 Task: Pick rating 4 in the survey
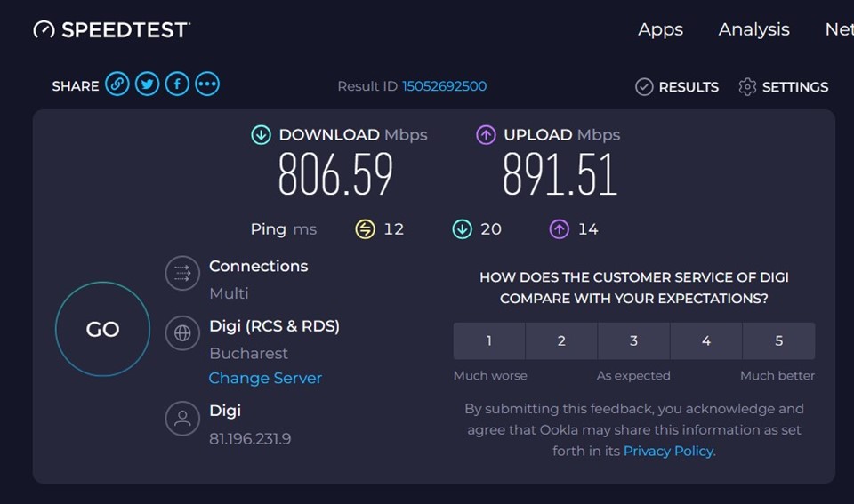705,341
